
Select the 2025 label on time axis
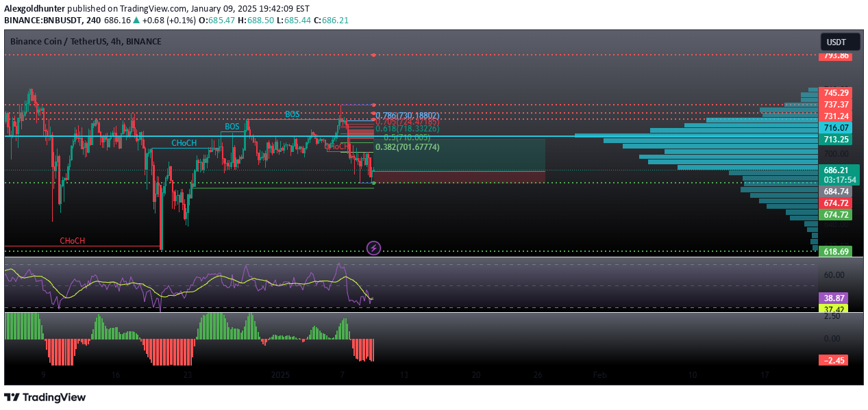click(x=281, y=375)
